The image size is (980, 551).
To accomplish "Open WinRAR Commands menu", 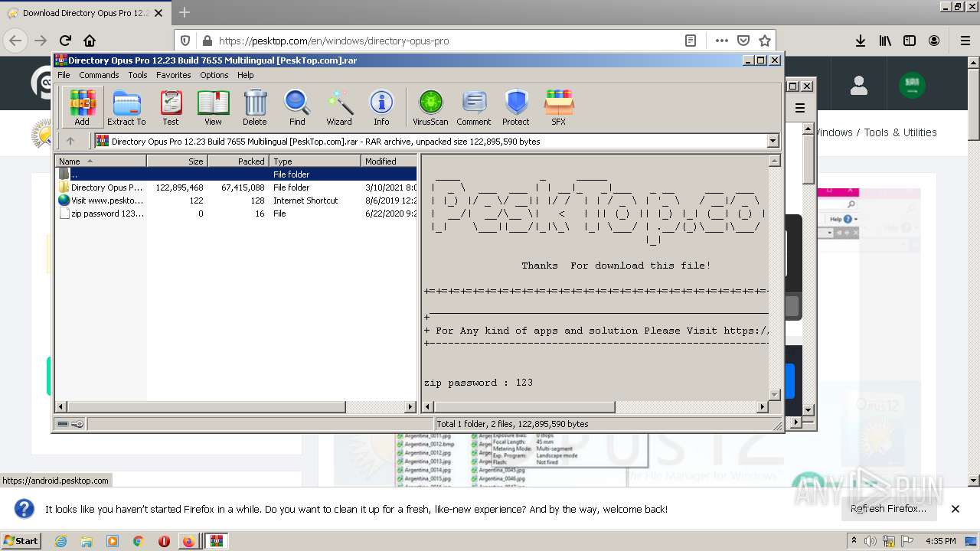I will [99, 75].
